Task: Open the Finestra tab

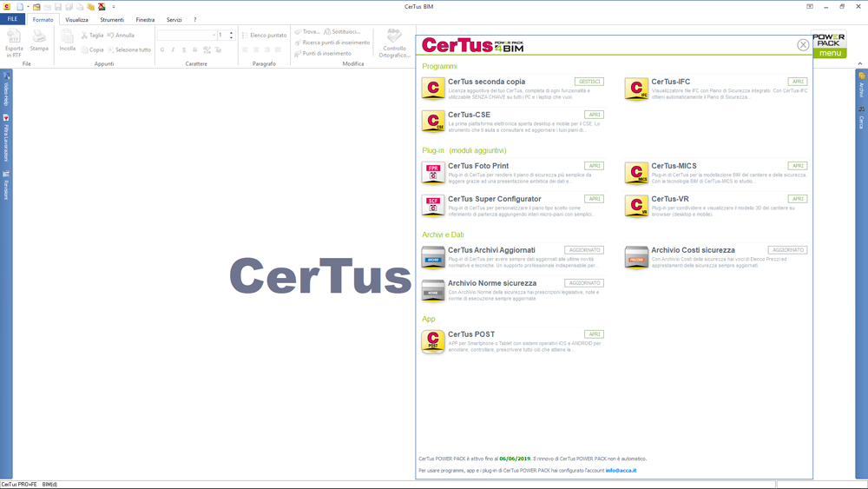Action: [145, 19]
